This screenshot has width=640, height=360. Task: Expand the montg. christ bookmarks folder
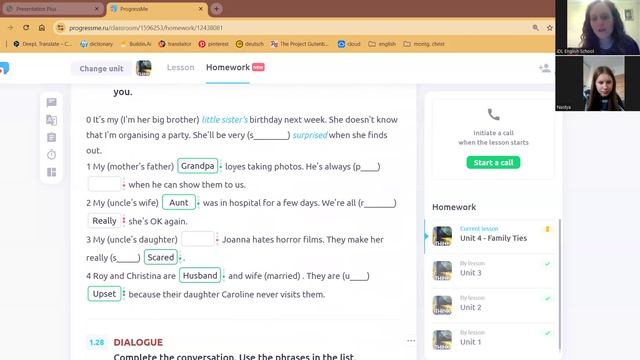(424, 44)
